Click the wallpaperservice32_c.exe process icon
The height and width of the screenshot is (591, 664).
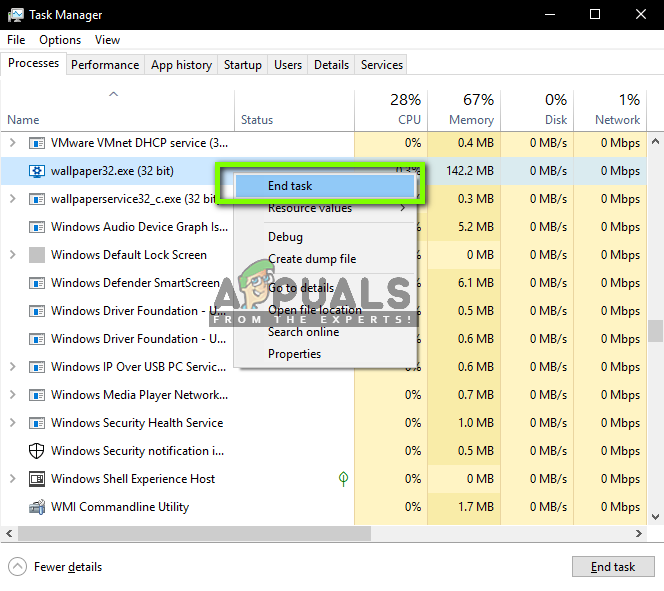coord(37,199)
